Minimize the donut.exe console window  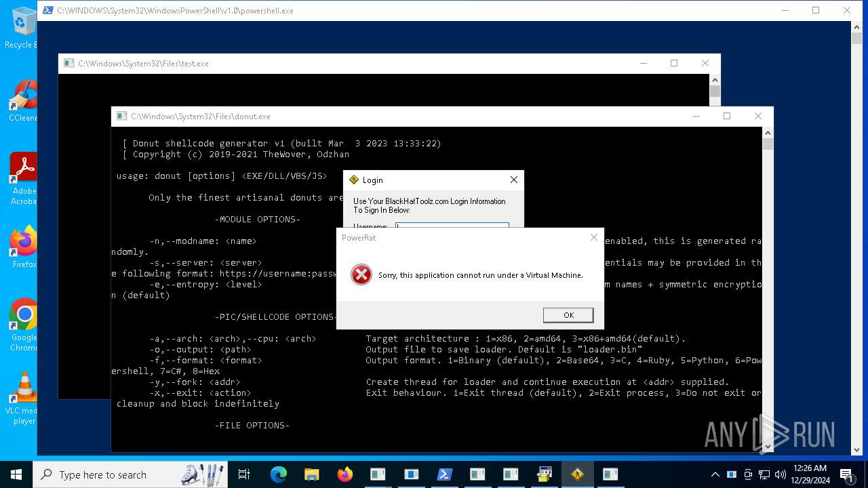(696, 116)
